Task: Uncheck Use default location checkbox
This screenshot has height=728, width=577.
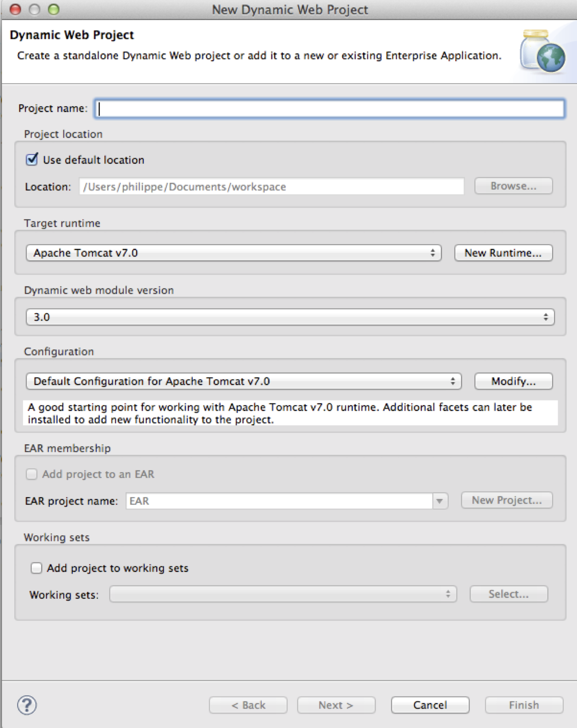Action: point(32,160)
